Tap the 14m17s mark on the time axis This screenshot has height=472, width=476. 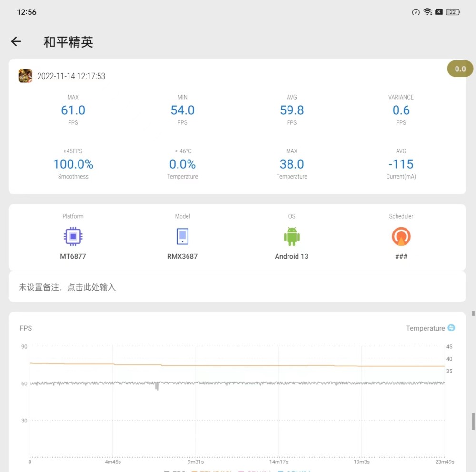(x=278, y=462)
